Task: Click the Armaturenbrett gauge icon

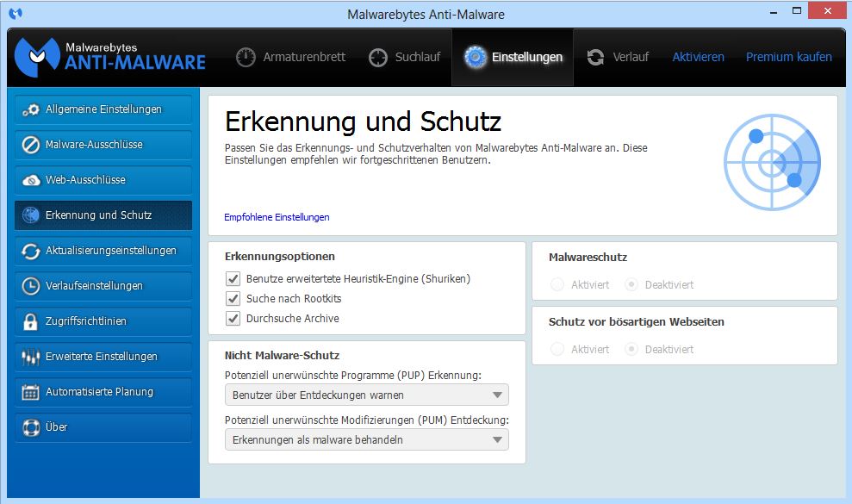Action: 246,57
